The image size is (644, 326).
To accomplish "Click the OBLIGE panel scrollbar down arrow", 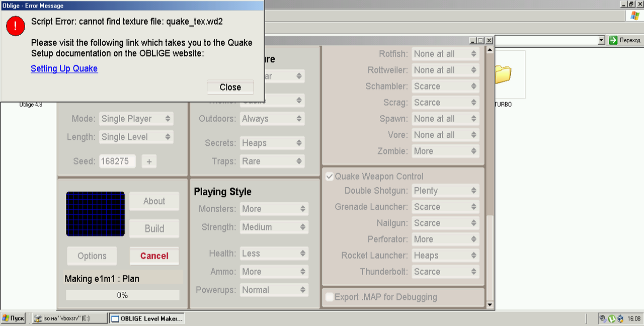I will 490,304.
